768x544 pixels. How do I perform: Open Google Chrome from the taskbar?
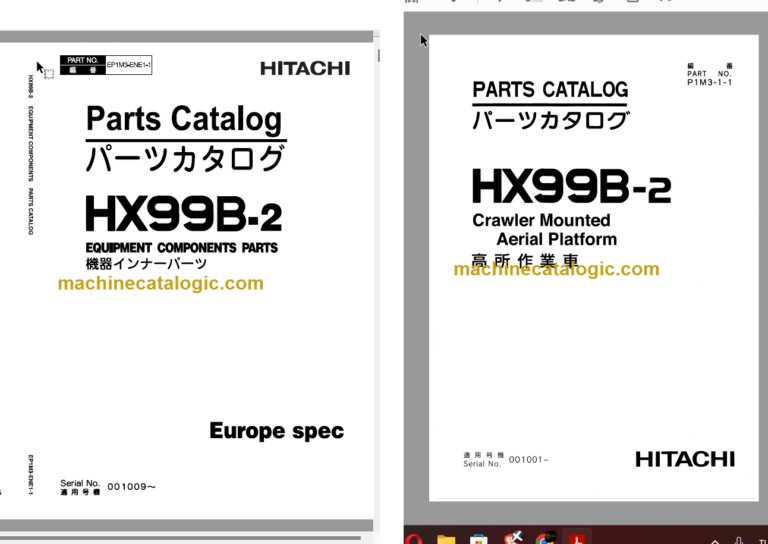(545, 538)
